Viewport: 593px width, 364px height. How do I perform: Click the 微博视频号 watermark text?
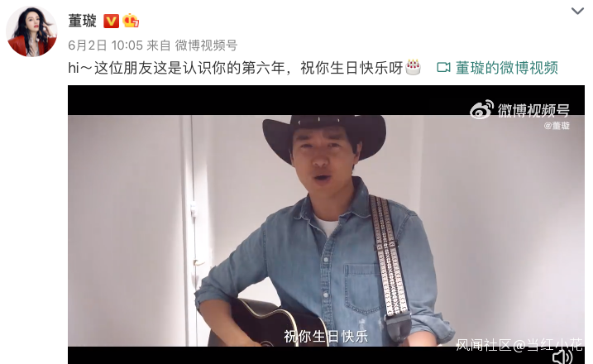coord(533,111)
